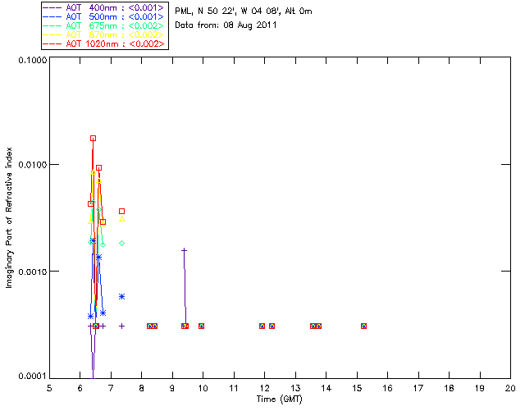
Task: Click the isolated blue asterisk marker near time 7.4
Action: click(122, 297)
